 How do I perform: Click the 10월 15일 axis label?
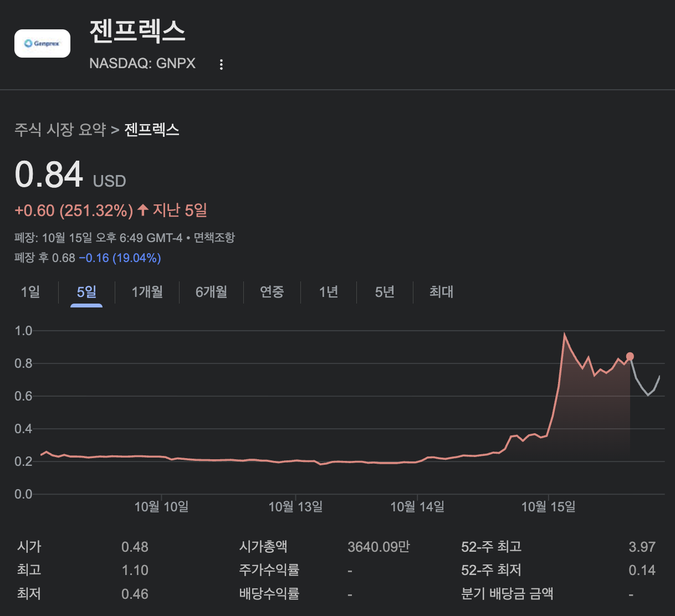pos(548,506)
